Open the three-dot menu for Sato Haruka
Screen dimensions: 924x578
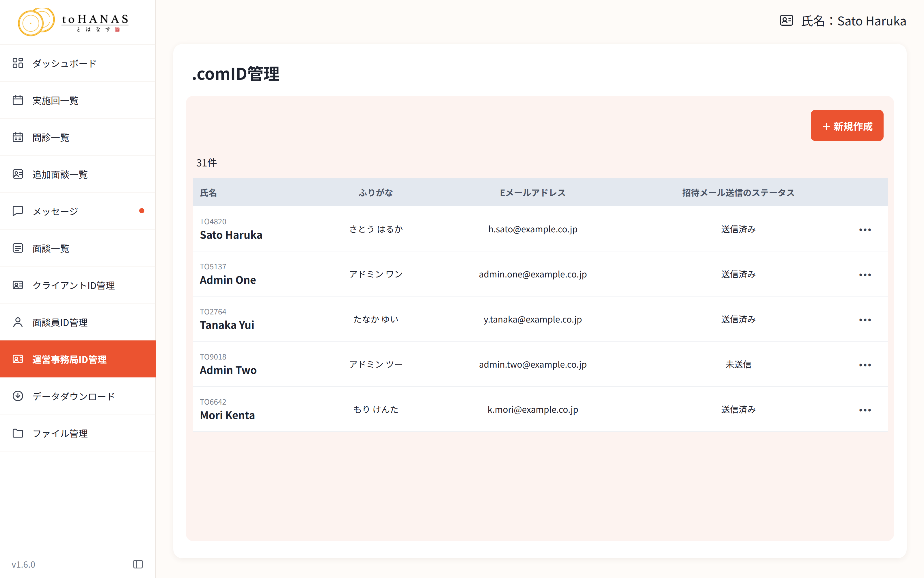click(865, 230)
